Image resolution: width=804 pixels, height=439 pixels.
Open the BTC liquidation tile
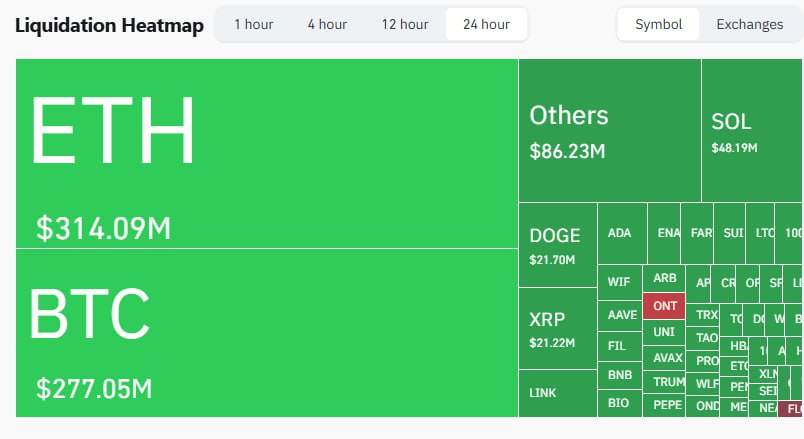pos(267,333)
